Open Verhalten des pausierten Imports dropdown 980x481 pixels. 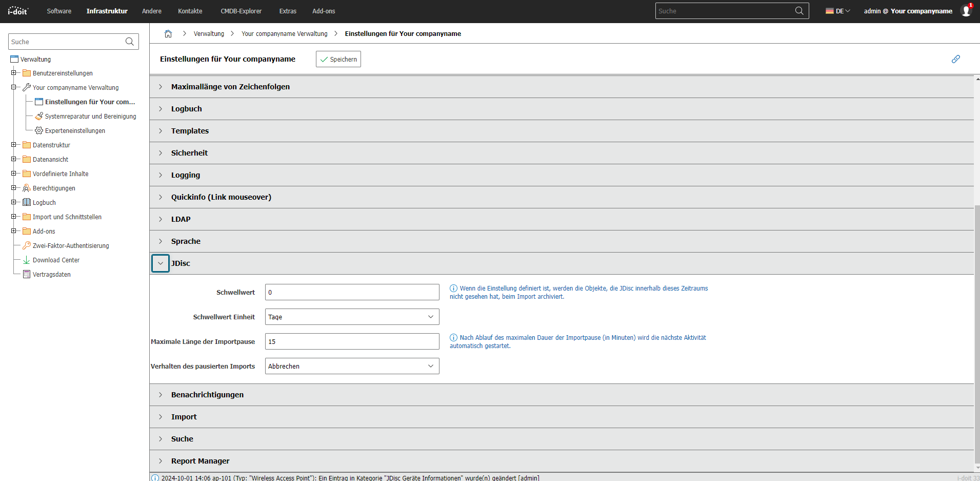pyautogui.click(x=352, y=366)
